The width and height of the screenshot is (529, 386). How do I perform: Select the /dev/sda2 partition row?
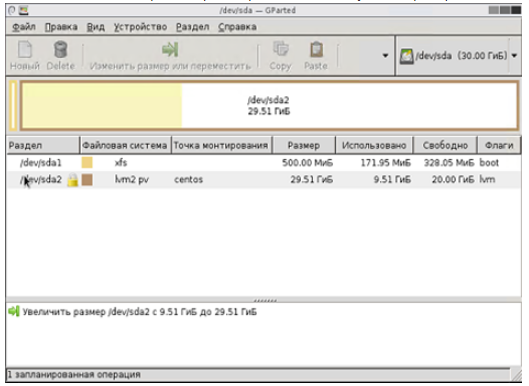pyautogui.click(x=263, y=180)
